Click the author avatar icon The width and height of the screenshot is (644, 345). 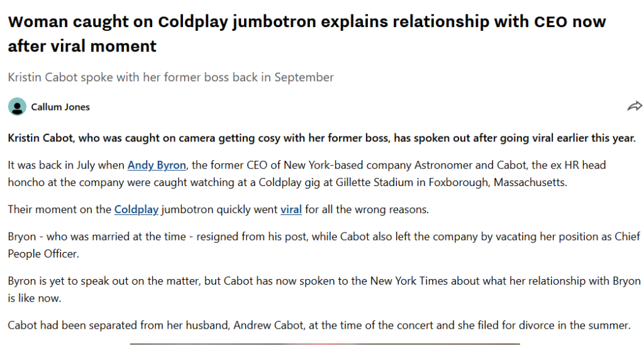coord(17,107)
